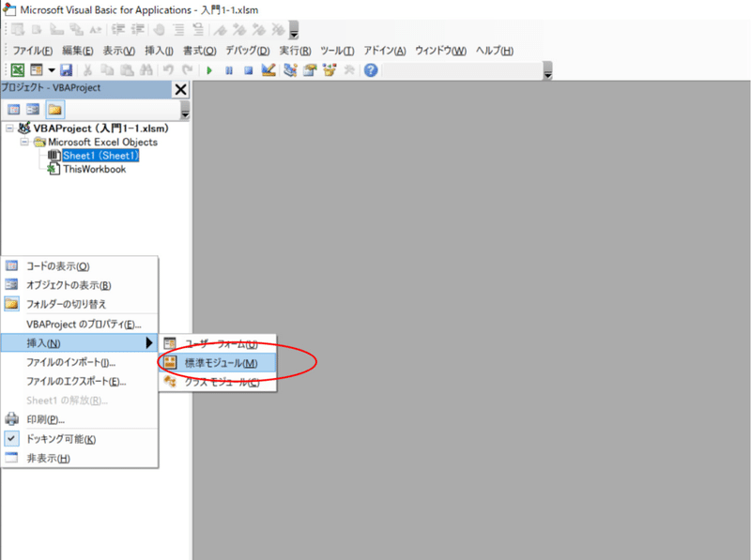Image resolution: width=751 pixels, height=560 pixels.
Task: Open the dropdown arrow beside Insert UserForm
Action: pos(52,70)
